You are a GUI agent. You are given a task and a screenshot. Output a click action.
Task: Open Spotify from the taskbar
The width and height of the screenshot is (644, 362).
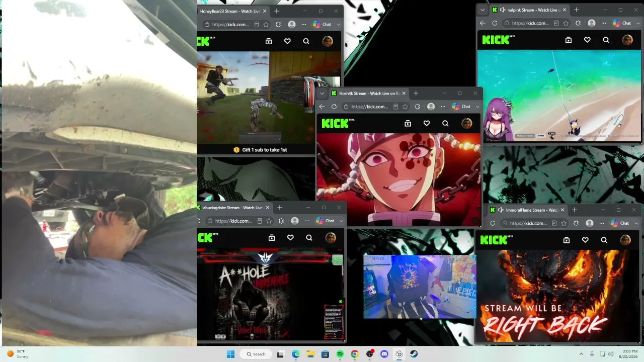(340, 354)
